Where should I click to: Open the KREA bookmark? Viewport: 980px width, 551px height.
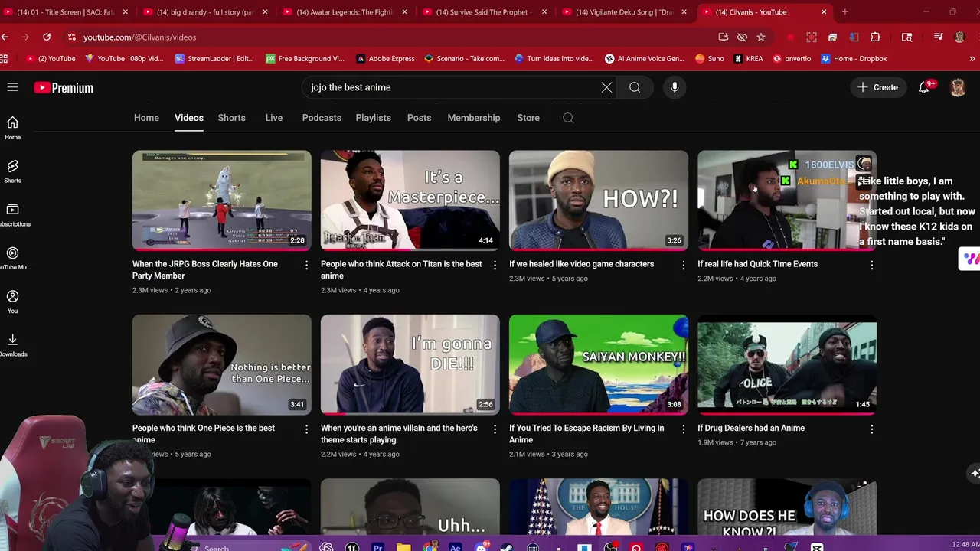tap(749, 58)
